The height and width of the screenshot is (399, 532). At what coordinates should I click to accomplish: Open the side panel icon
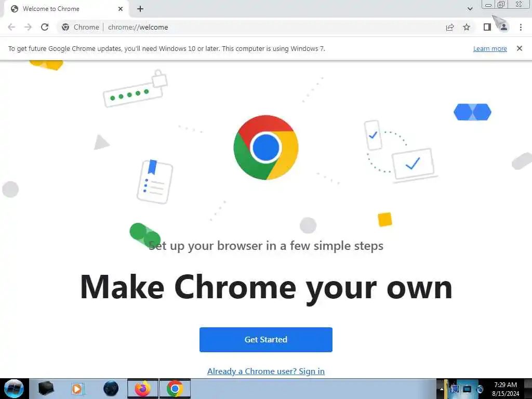(x=487, y=27)
